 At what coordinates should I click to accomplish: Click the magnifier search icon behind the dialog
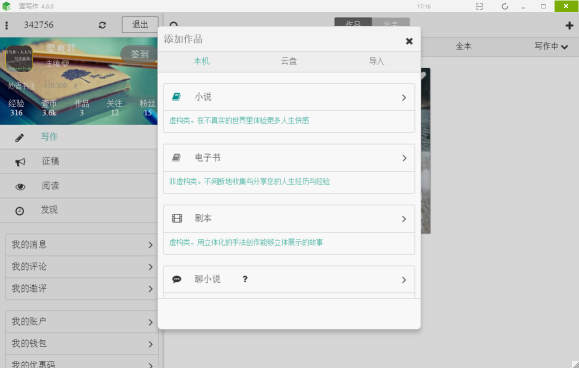coord(174,24)
